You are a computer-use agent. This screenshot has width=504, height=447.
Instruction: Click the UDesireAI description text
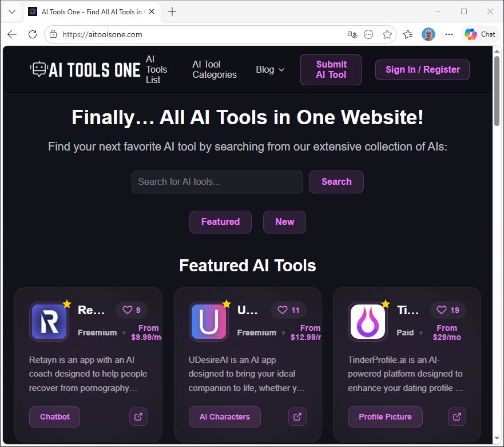tap(247, 374)
